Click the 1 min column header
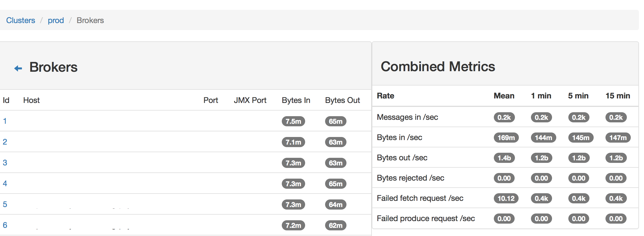Screen dimensions: 644x236 (541, 96)
